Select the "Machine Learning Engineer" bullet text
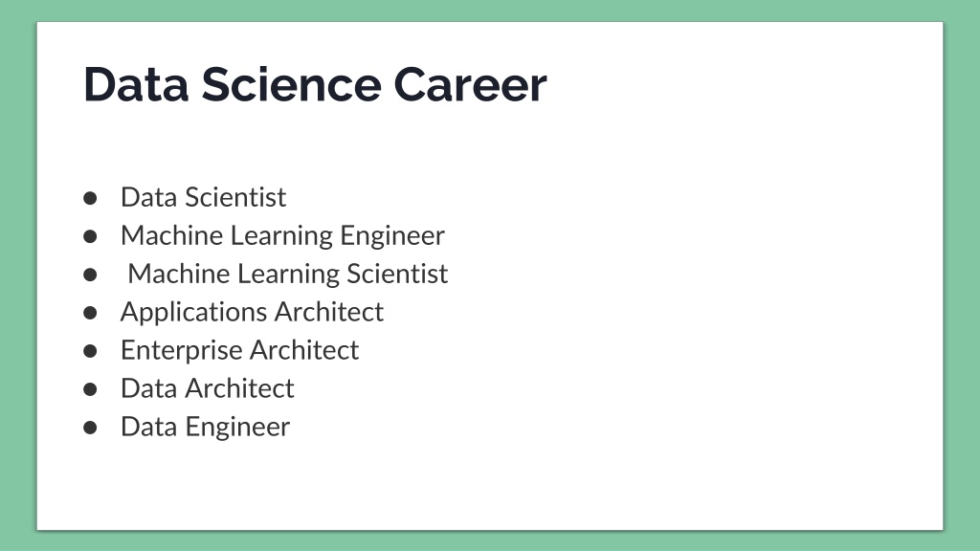This screenshot has width=980, height=551. [282, 236]
